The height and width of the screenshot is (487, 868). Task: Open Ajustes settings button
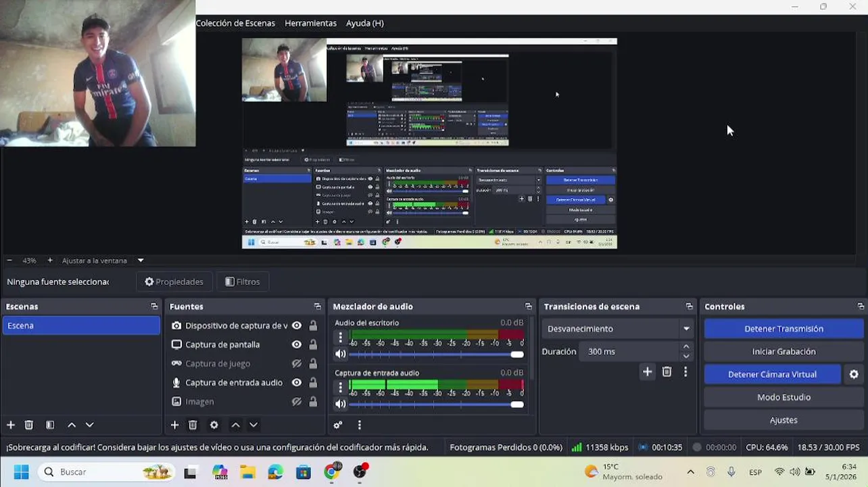[783, 420]
